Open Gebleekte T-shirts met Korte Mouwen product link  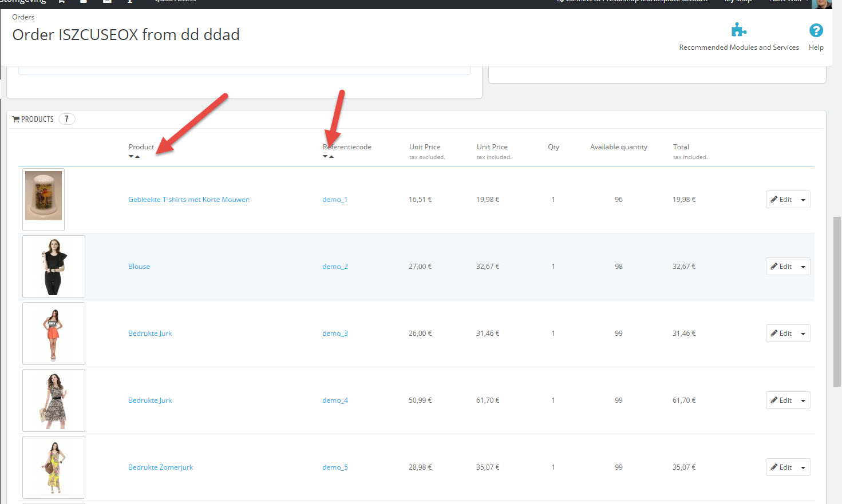coord(189,200)
